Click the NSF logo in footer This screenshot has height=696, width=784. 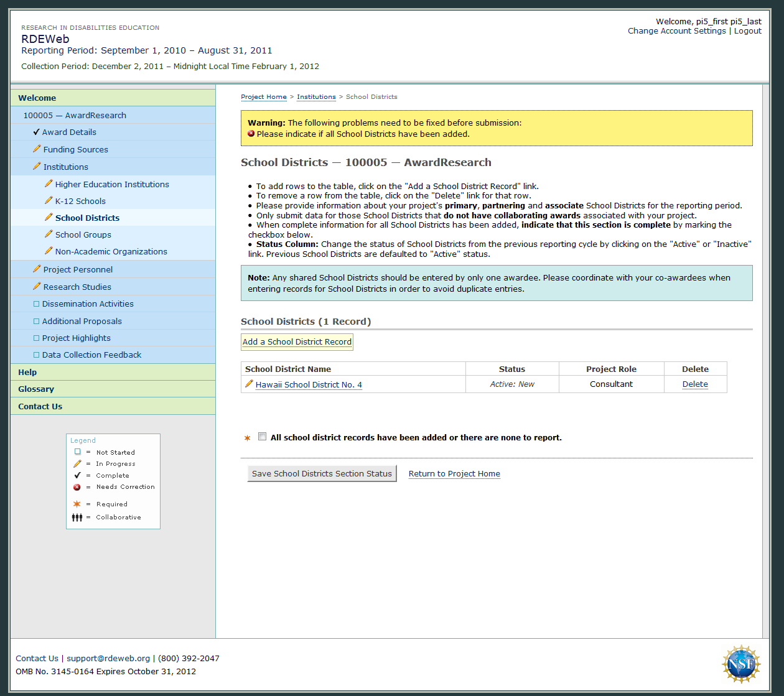click(741, 664)
